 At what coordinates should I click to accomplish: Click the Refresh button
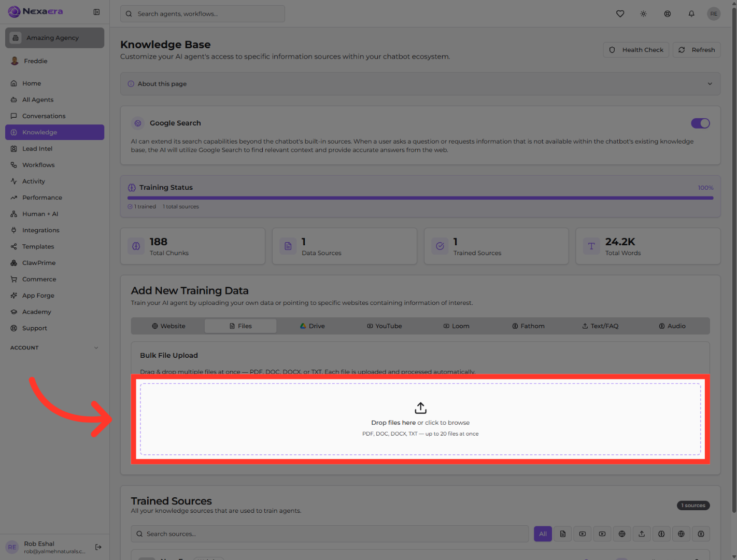pos(697,50)
